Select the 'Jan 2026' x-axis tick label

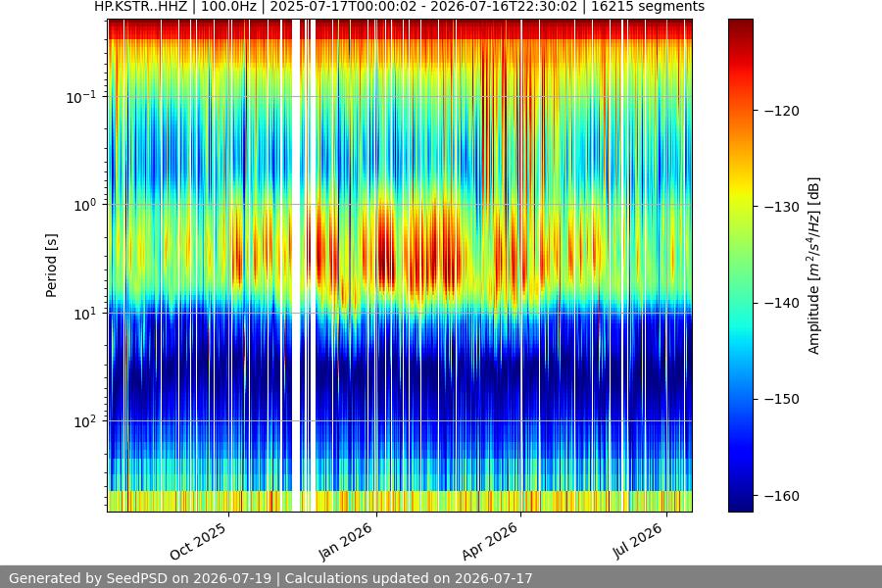345,541
